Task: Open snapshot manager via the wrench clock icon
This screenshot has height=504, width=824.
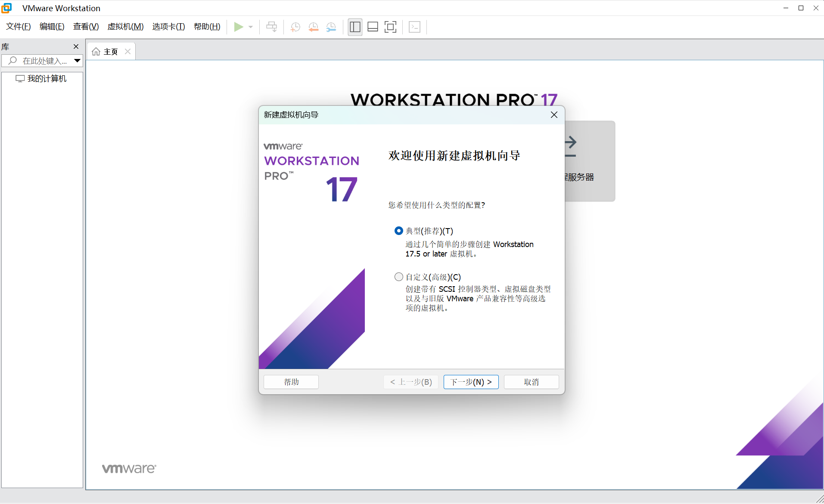Action: (331, 27)
